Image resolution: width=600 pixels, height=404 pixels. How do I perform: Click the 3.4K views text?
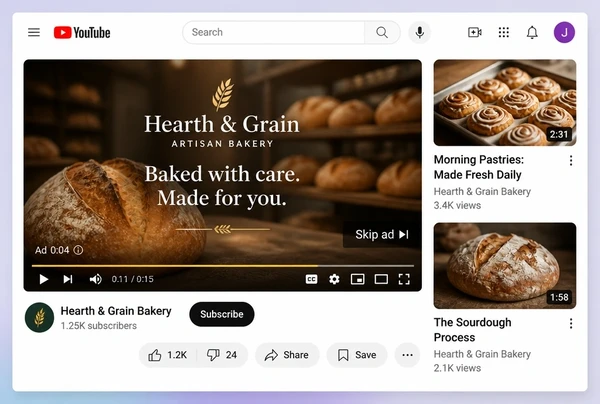click(x=457, y=206)
